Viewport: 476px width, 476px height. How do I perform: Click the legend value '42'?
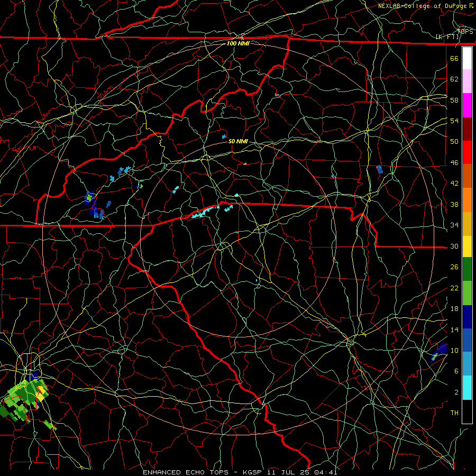[x=454, y=184]
